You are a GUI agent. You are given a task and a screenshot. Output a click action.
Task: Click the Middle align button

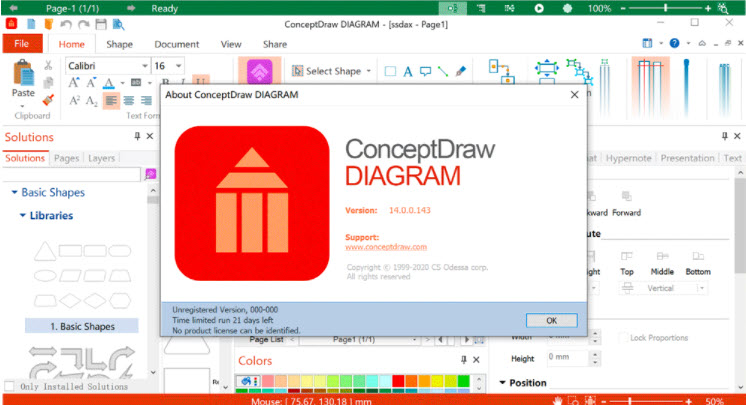[662, 264]
